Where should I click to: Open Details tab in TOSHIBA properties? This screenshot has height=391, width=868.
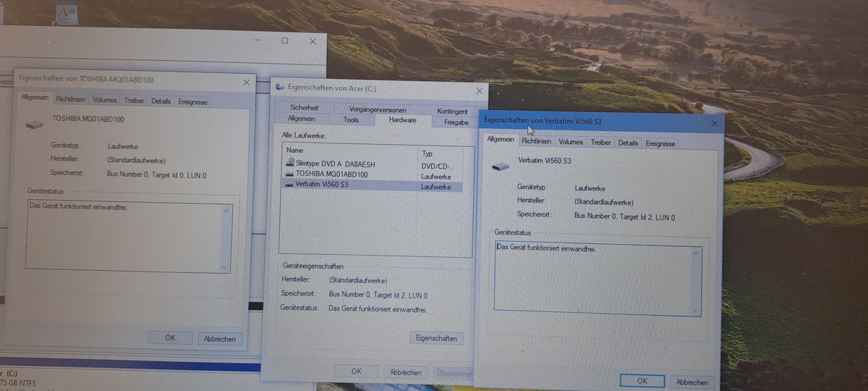click(x=161, y=101)
